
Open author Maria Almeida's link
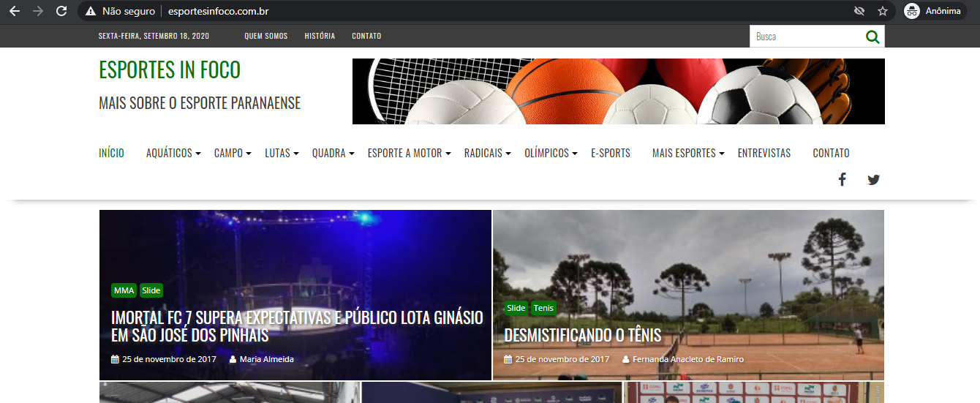tap(266, 359)
